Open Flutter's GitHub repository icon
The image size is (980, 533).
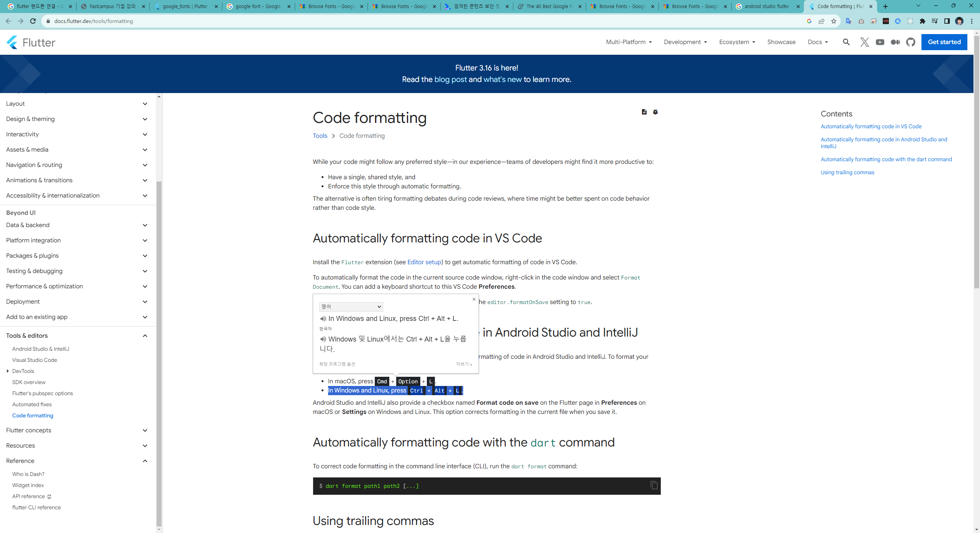(x=911, y=42)
